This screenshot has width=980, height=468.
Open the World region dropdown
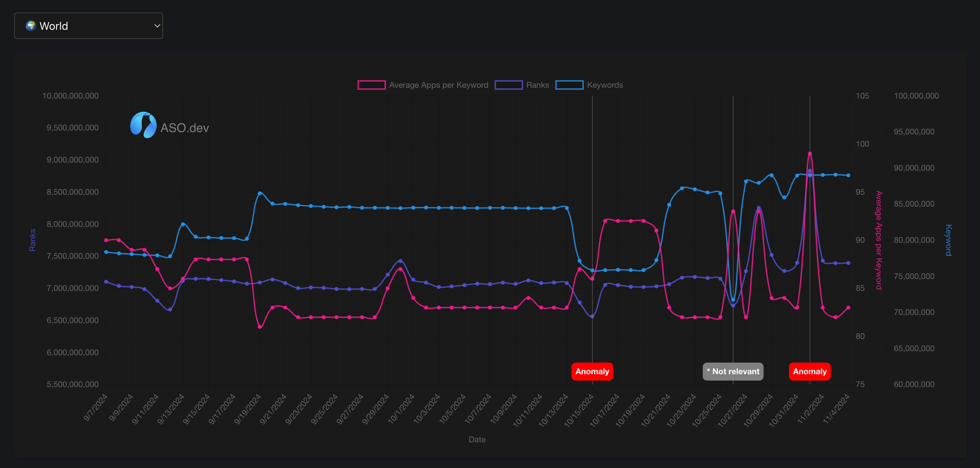[89, 26]
